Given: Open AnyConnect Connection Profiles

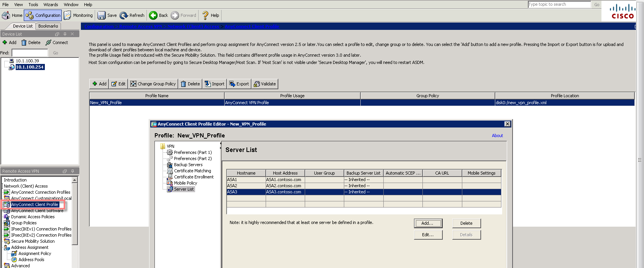Looking at the screenshot, I should click(x=41, y=192).
